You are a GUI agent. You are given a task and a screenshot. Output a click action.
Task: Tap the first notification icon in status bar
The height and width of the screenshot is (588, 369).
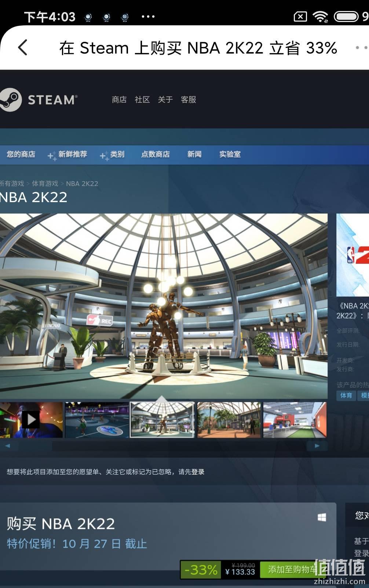tap(88, 17)
